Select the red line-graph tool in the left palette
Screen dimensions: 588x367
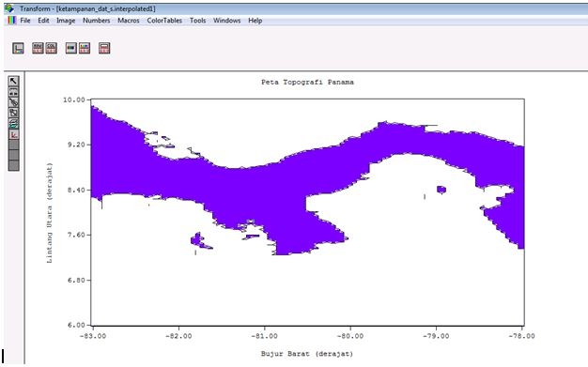[x=13, y=134]
